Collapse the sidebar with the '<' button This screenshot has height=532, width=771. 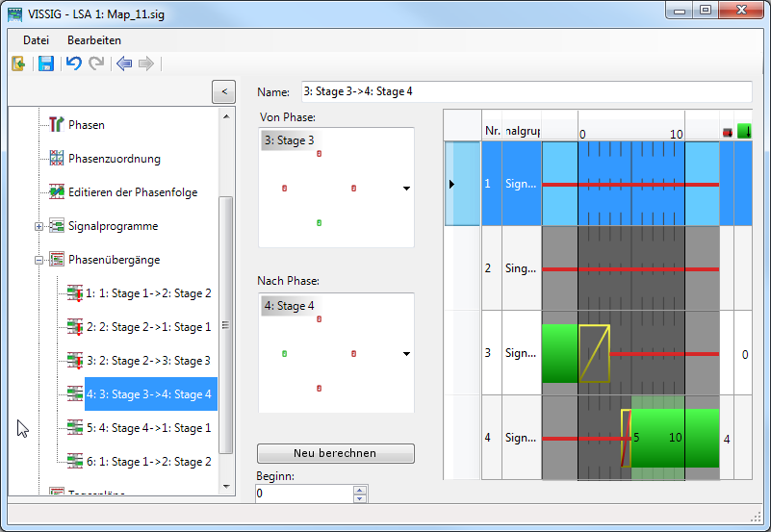223,91
